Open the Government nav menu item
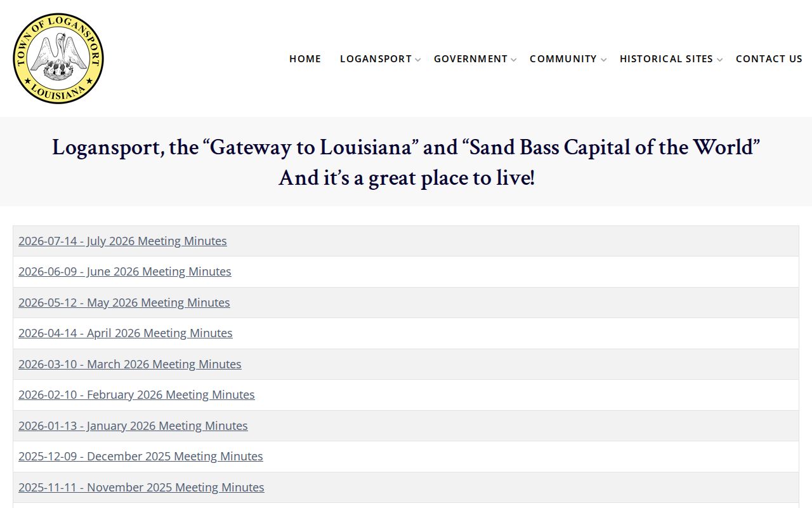The width and height of the screenshot is (812, 508). click(x=471, y=58)
